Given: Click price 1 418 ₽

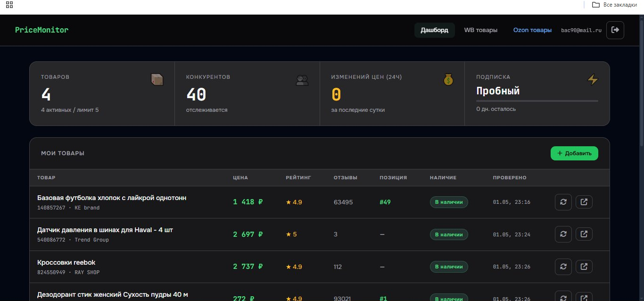Looking at the screenshot, I should [x=248, y=202].
